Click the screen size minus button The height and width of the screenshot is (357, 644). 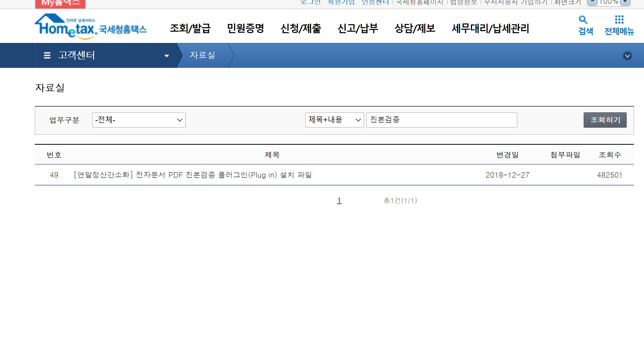(592, 2)
